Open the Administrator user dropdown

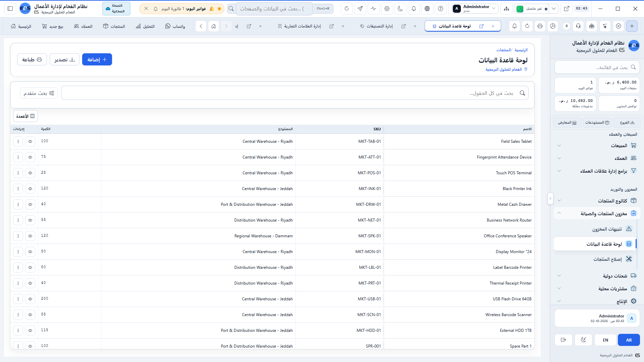pyautogui.click(x=475, y=9)
